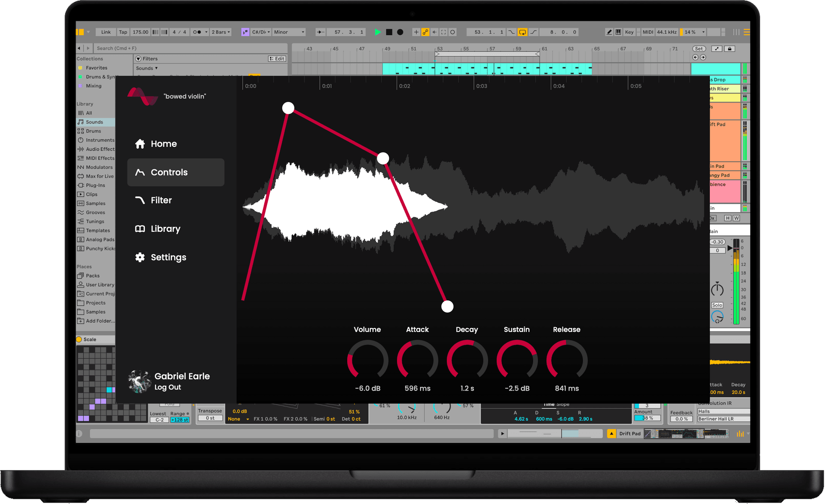Toggle the Follow playback arrow icon
825x504 pixels.
(x=321, y=32)
